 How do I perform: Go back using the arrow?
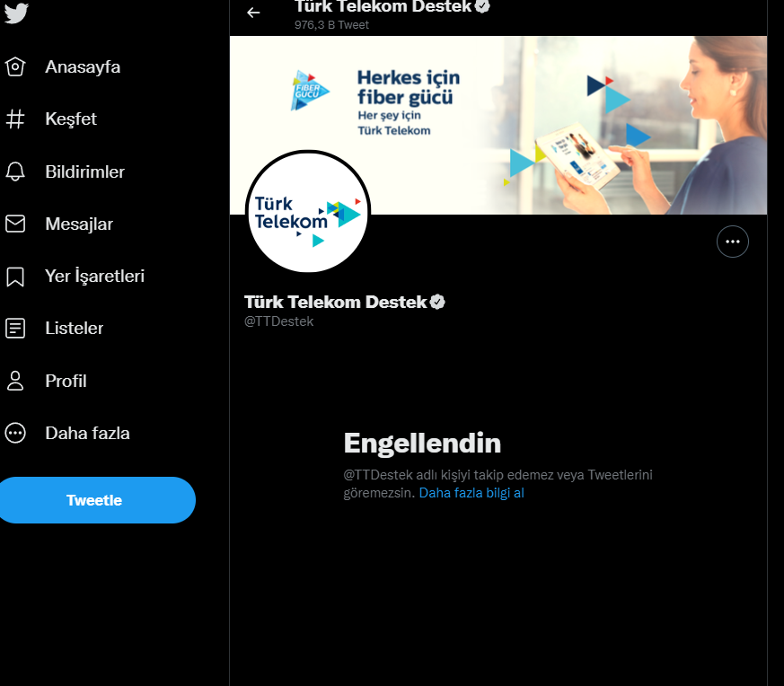[253, 13]
